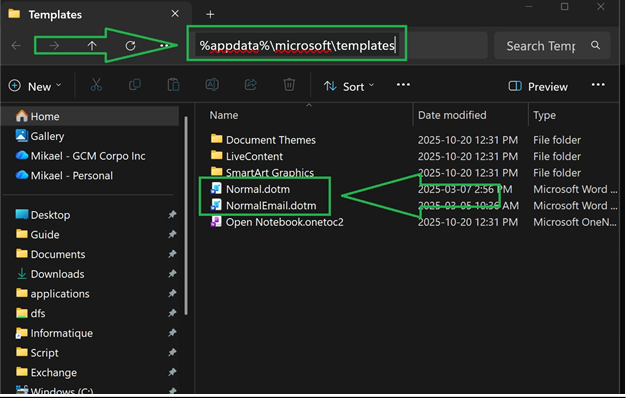Sort by the Name column header
This screenshot has height=401, width=630.
point(224,115)
